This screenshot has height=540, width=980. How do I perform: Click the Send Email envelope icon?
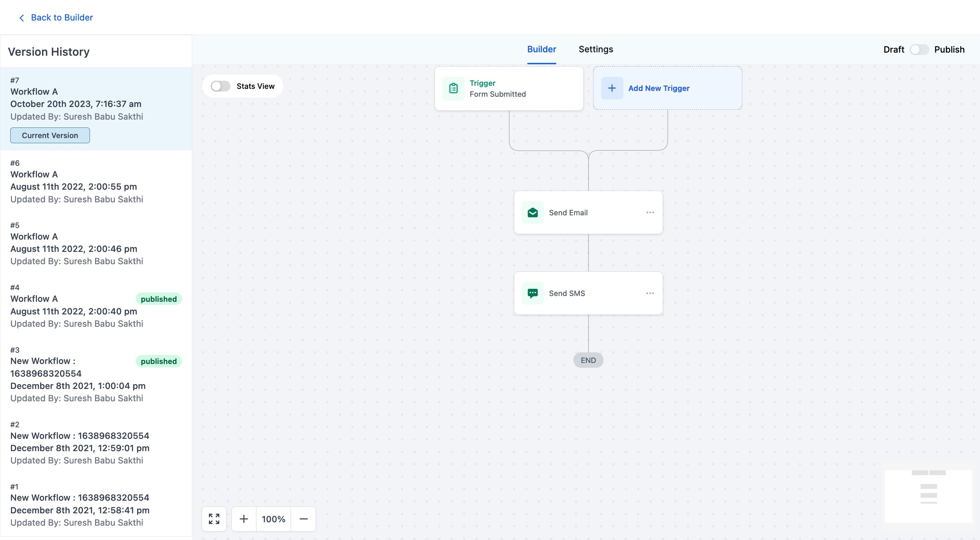tap(533, 213)
